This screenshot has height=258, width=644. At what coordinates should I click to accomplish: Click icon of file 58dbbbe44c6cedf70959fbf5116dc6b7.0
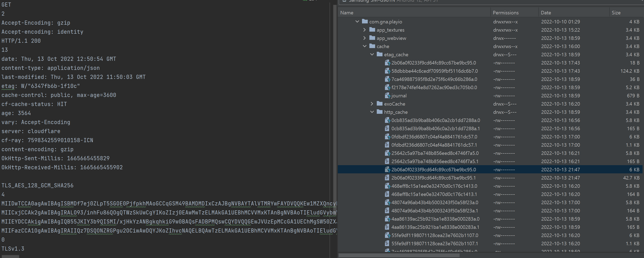(387, 71)
